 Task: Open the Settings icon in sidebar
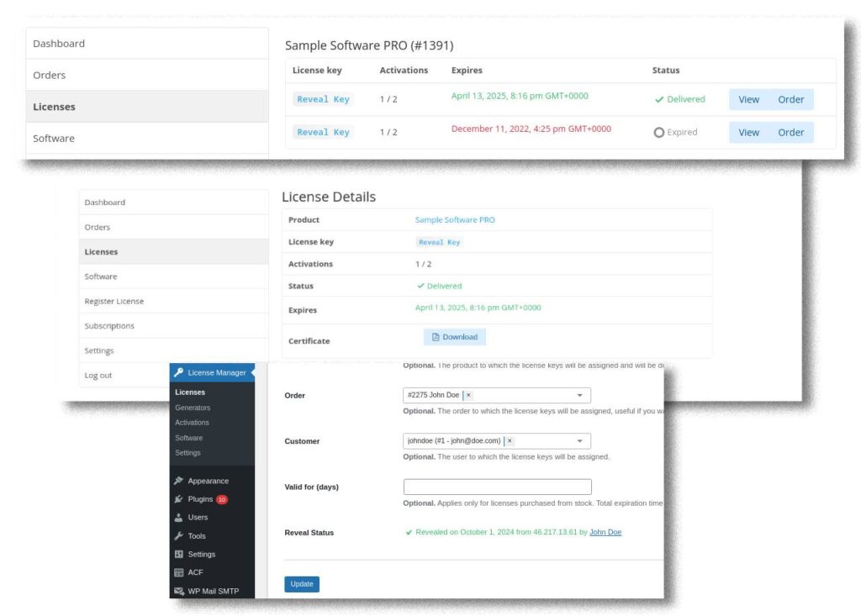pyautogui.click(x=179, y=554)
